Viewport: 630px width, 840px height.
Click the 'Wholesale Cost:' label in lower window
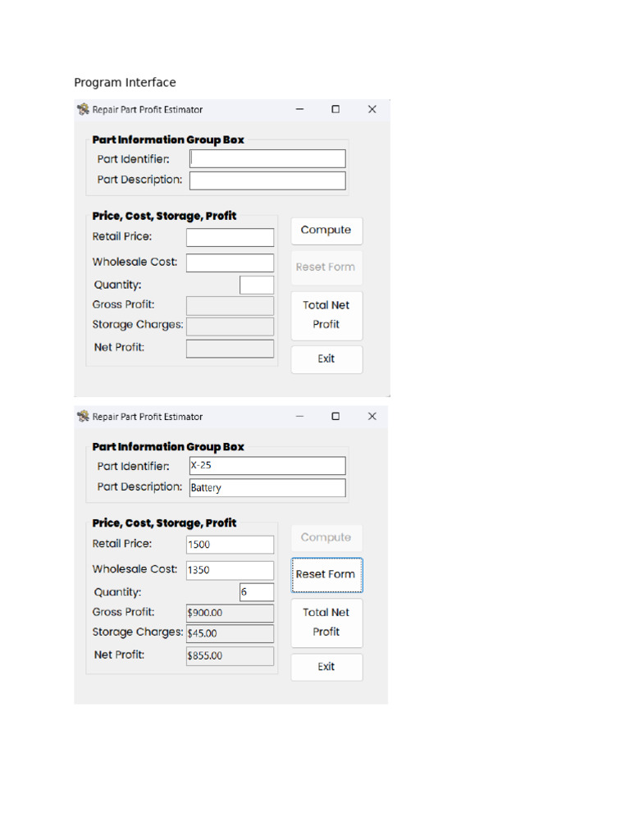(135, 569)
